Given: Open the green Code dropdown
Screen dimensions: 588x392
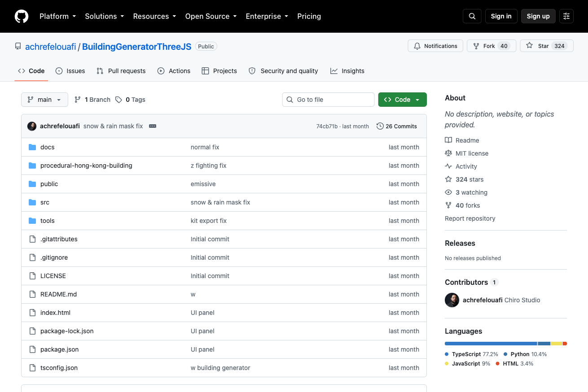Looking at the screenshot, I should point(402,100).
